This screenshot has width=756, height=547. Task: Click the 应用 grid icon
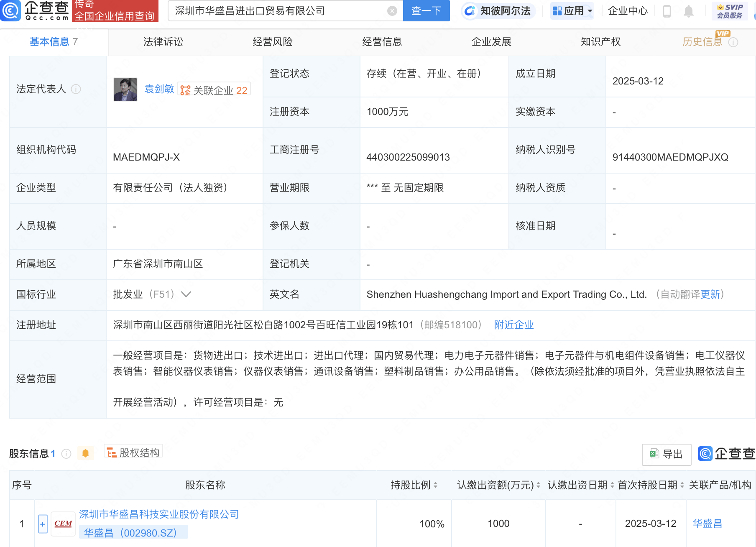(x=557, y=11)
